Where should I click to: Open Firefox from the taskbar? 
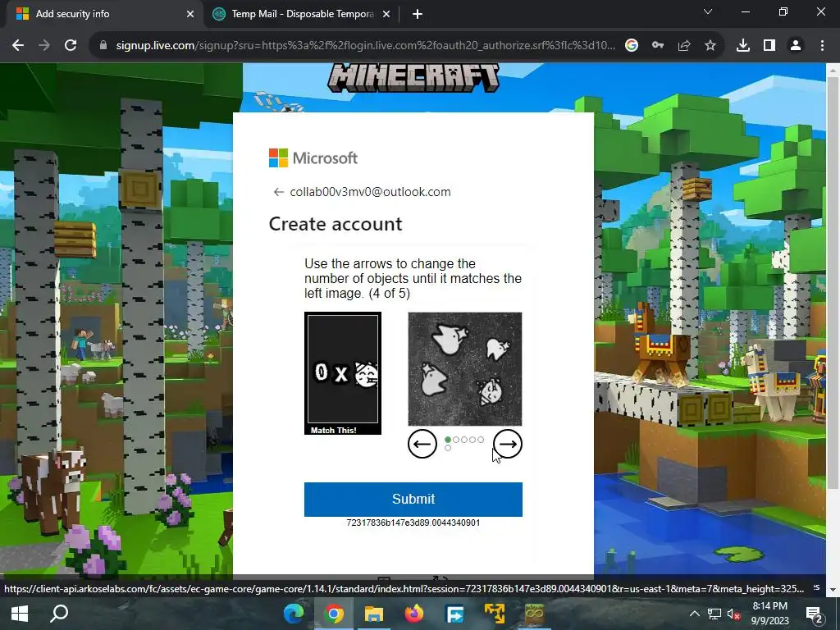tap(413, 614)
